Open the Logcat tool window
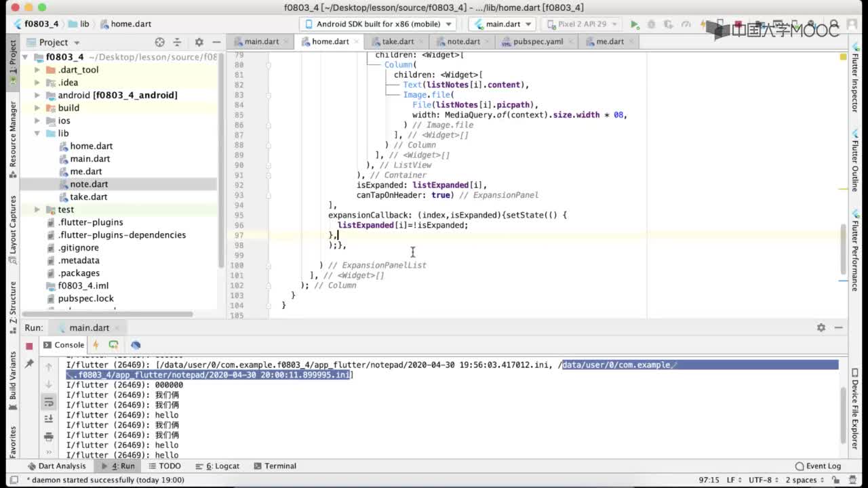 (218, 466)
